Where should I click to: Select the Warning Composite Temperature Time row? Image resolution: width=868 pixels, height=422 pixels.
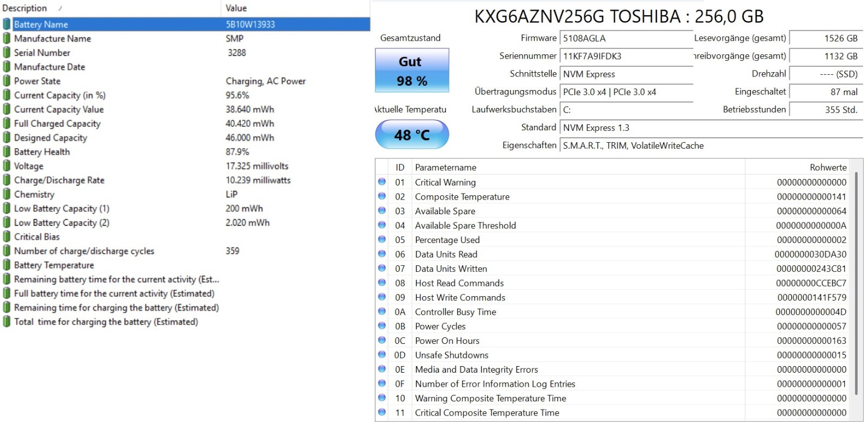point(613,398)
